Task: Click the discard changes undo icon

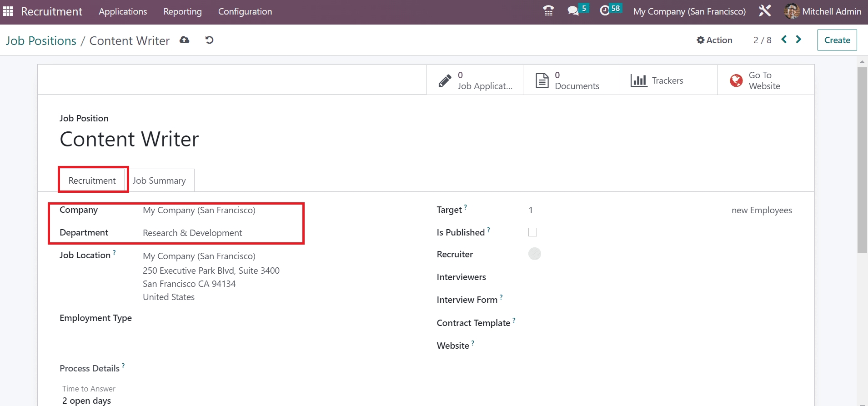Action: click(x=209, y=40)
